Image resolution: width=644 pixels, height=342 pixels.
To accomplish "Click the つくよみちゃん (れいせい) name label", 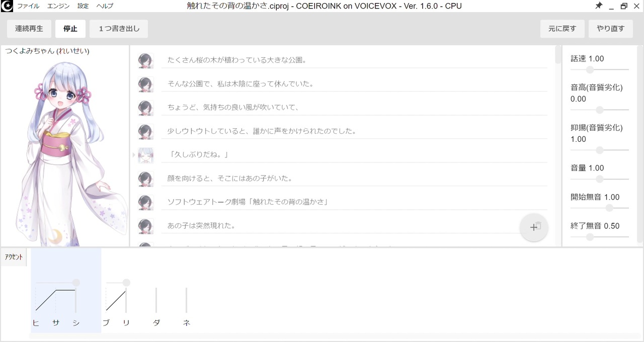I will pyautogui.click(x=47, y=51).
